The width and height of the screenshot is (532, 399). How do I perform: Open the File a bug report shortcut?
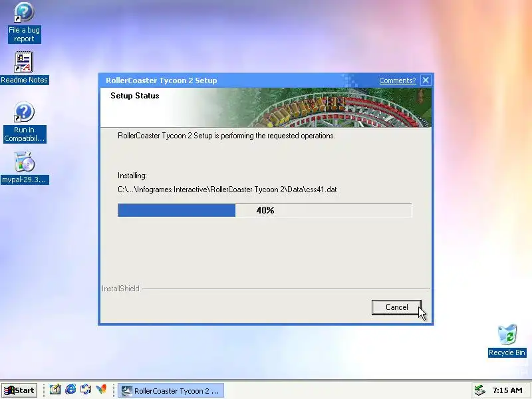tap(24, 23)
